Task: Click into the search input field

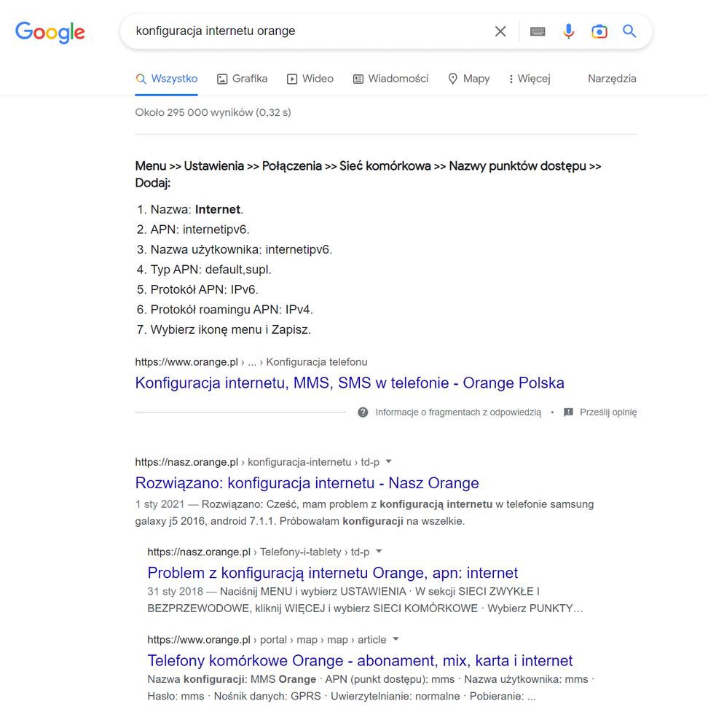Action: click(306, 31)
